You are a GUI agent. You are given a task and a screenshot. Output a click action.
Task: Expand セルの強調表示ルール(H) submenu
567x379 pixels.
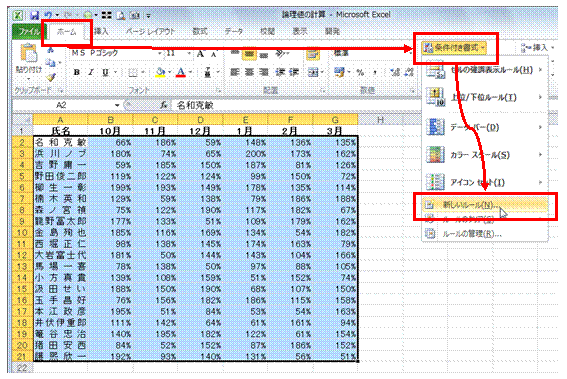coord(485,70)
